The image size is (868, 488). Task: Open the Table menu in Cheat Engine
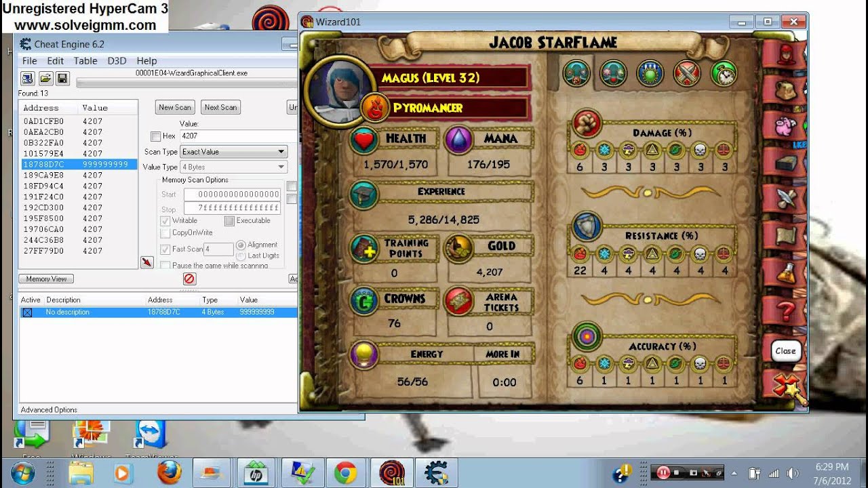[x=85, y=60]
